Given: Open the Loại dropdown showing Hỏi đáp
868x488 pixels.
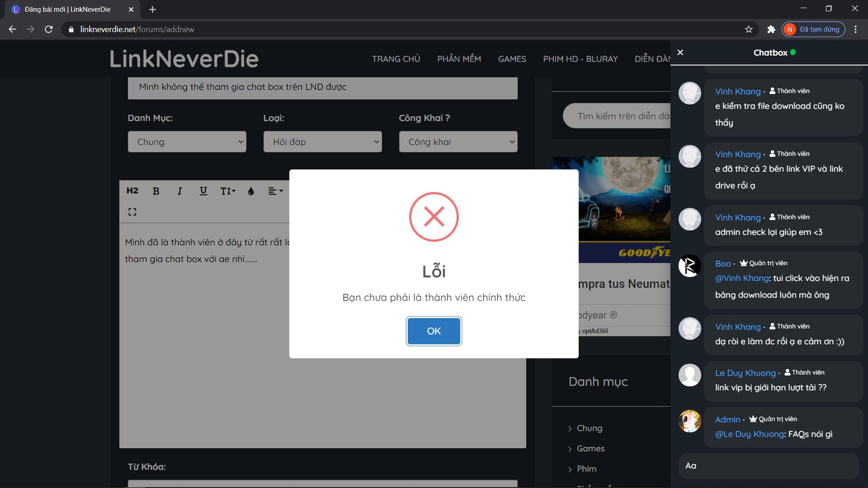Looking at the screenshot, I should [x=322, y=142].
